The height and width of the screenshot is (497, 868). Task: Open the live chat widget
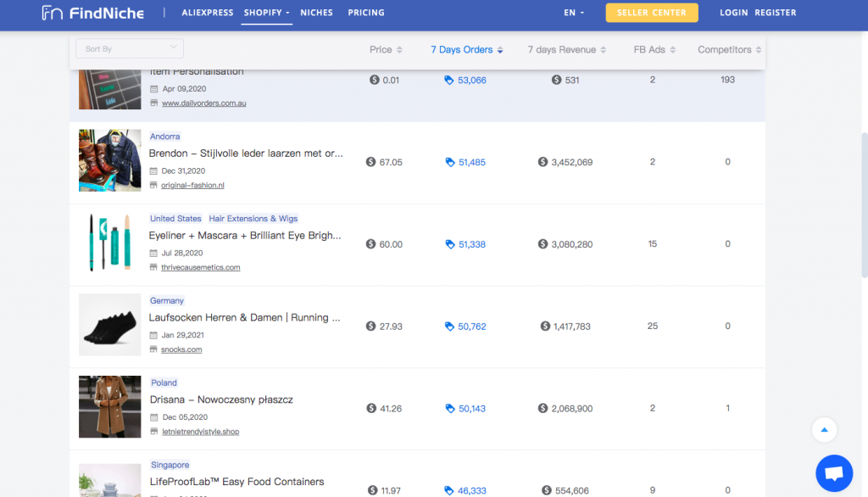point(834,473)
